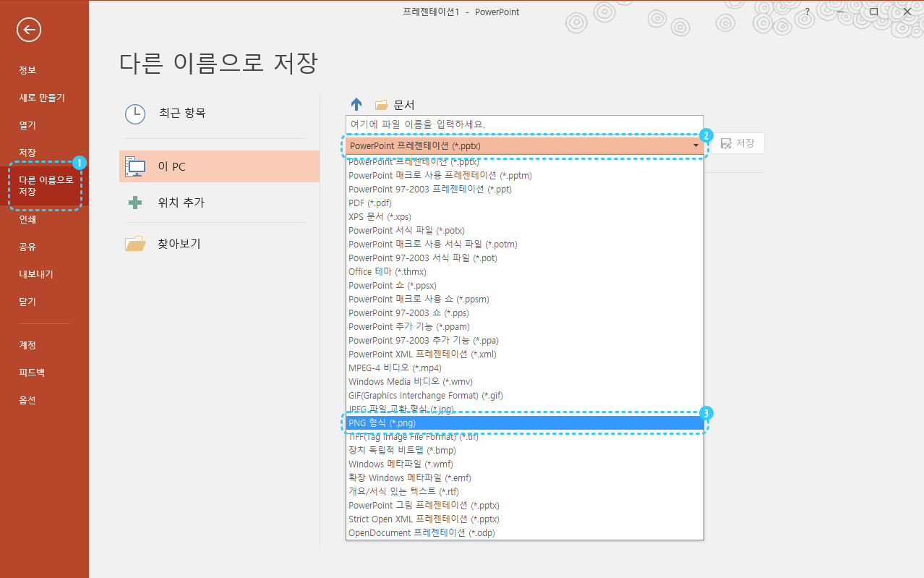
Task: Click the up-one-level folder arrow icon
Action: 356,104
